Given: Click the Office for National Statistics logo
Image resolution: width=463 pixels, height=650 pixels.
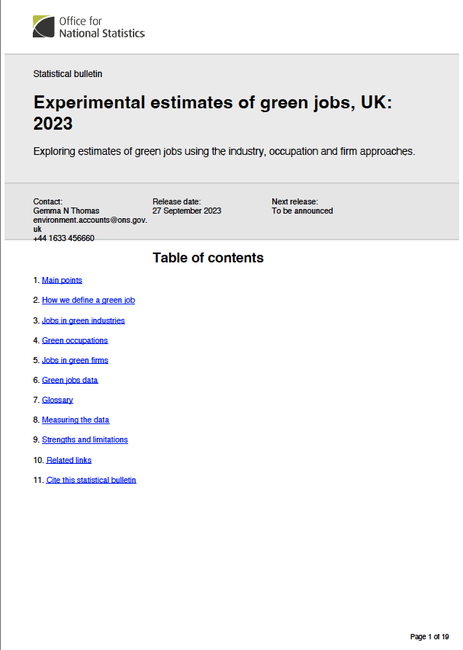Looking at the screenshot, I should click(x=89, y=27).
